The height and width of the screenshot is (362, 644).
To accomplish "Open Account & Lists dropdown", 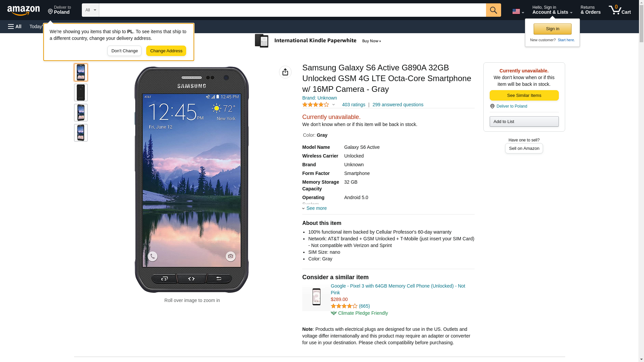I will pos(552,10).
